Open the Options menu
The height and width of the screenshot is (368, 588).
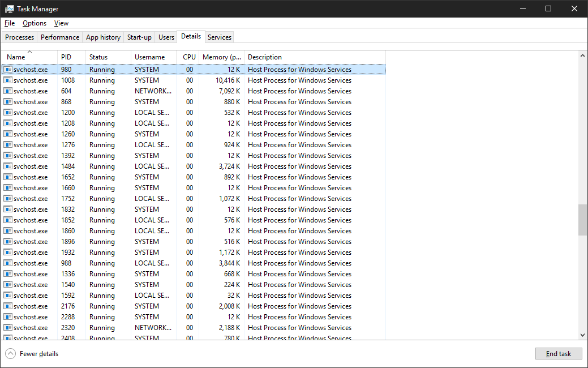pyautogui.click(x=35, y=23)
